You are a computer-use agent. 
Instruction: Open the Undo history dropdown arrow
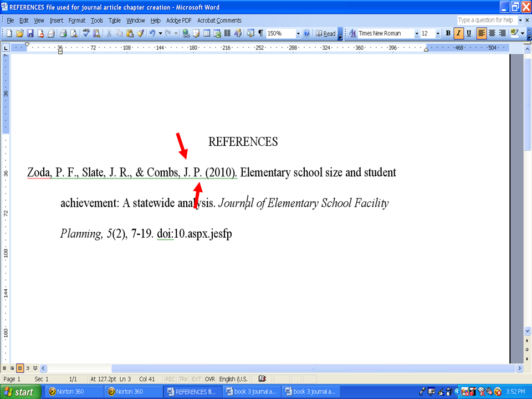pos(161,33)
